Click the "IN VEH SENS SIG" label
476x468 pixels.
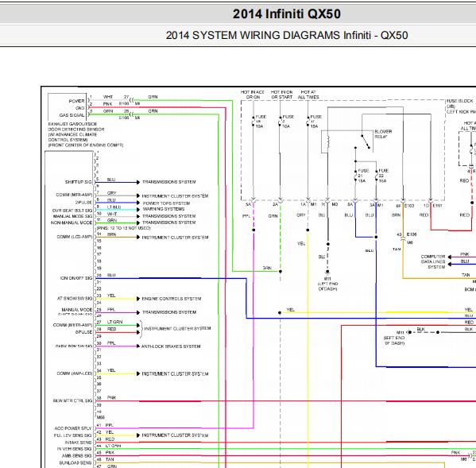click(x=74, y=449)
